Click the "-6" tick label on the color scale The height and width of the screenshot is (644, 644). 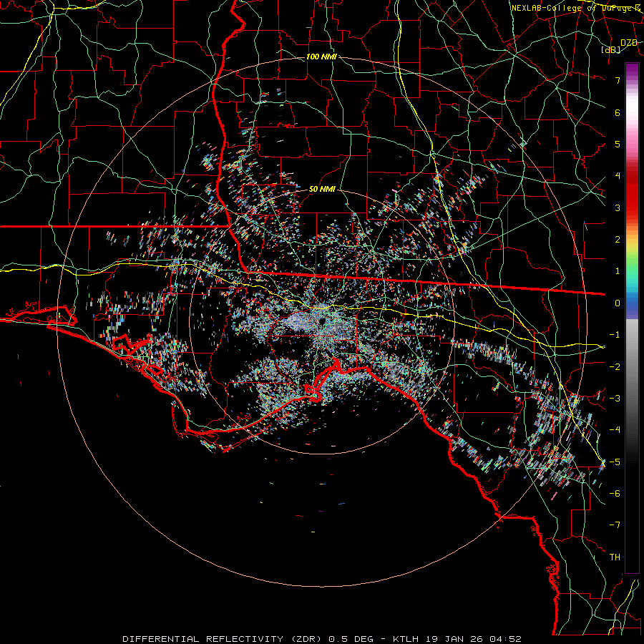coord(615,493)
